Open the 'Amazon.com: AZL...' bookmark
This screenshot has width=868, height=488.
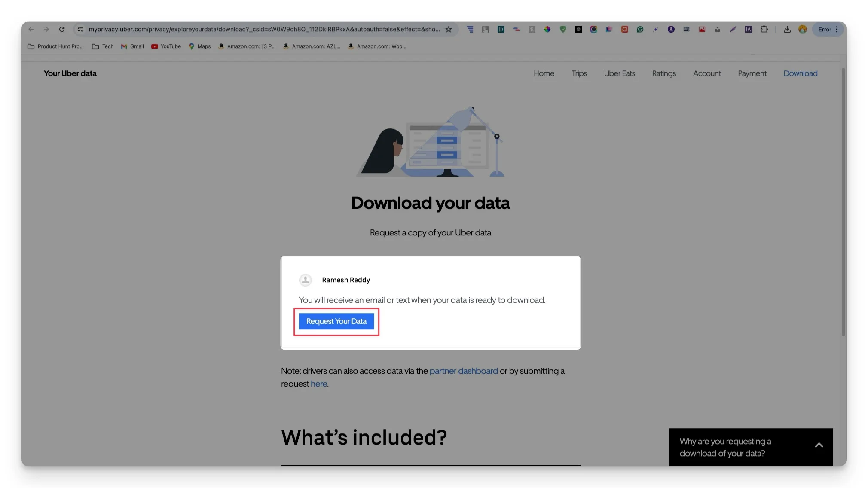pyautogui.click(x=312, y=46)
